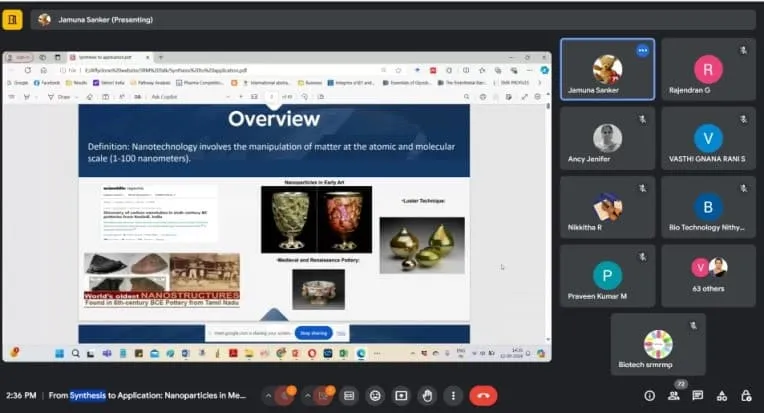The height and width of the screenshot is (413, 764).
Task: Open taskbar Search magnifier
Action: (x=76, y=354)
